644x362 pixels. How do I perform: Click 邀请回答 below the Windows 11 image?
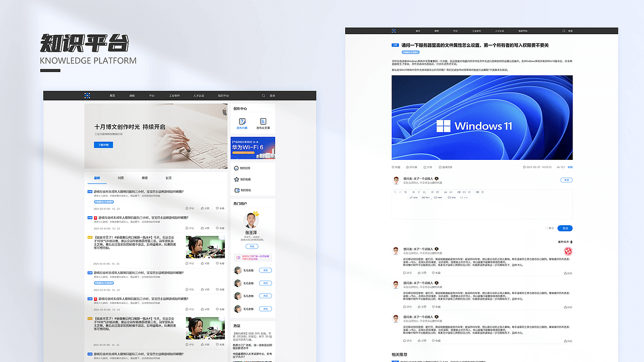click(445, 167)
